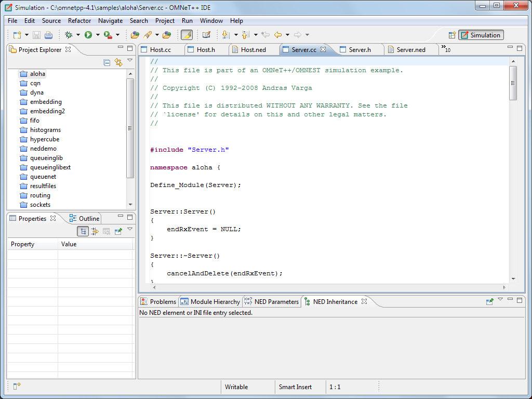Restore default property value icon
Image resolution: width=532 pixels, height=399 pixels.
point(106,231)
